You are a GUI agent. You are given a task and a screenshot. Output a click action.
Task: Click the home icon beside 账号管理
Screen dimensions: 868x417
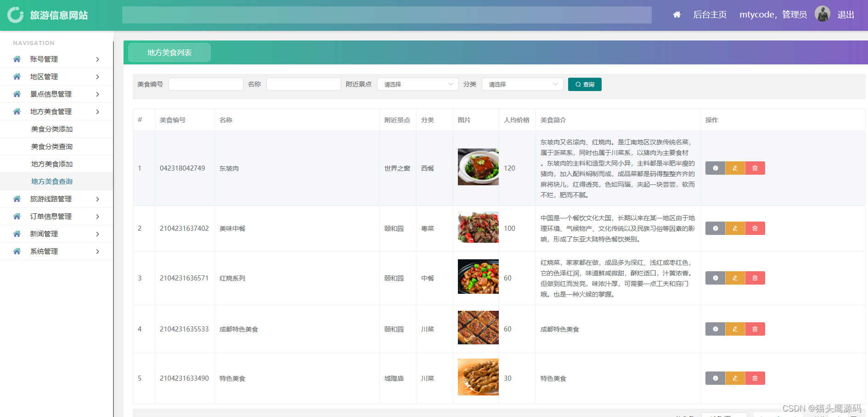pos(17,59)
